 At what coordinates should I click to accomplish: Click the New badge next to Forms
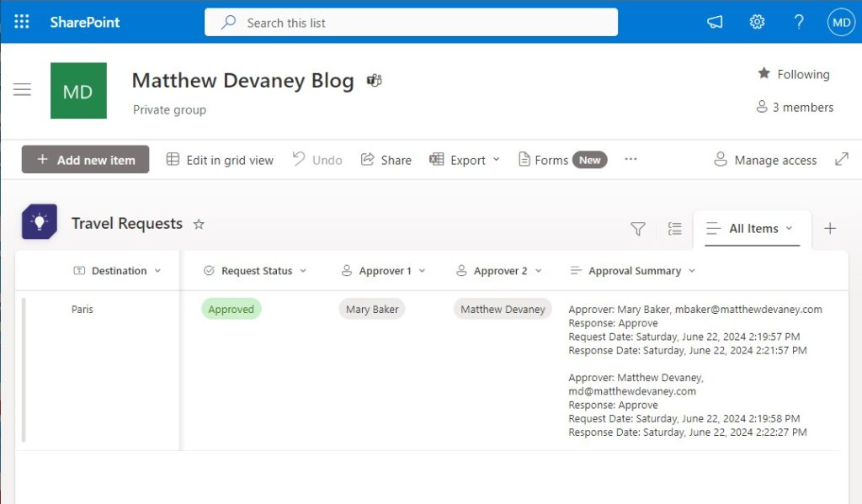point(590,160)
